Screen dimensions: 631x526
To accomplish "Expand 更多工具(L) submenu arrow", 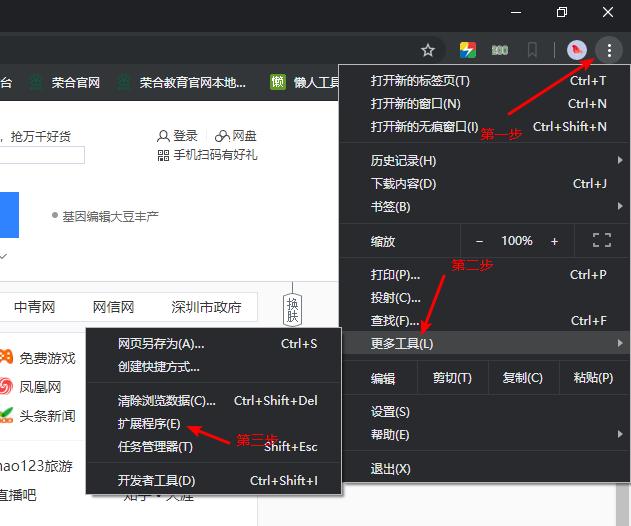I will click(x=620, y=343).
